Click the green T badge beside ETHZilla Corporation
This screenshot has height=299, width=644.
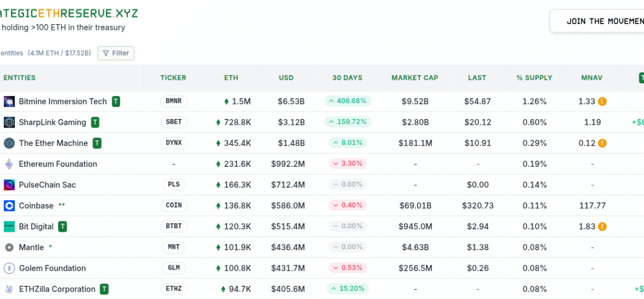coord(104,289)
